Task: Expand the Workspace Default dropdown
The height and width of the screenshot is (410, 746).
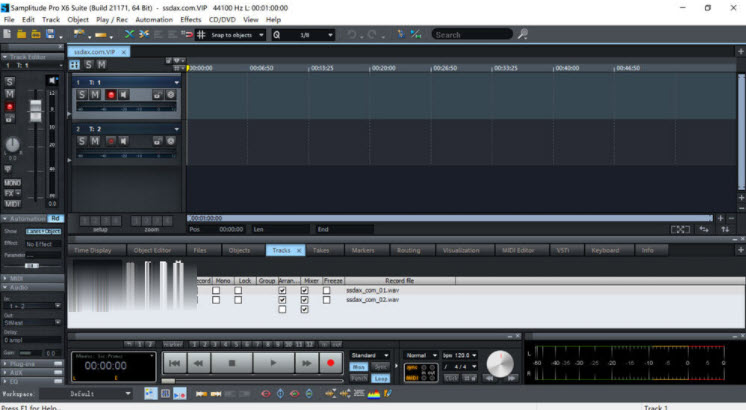Action: (x=130, y=394)
